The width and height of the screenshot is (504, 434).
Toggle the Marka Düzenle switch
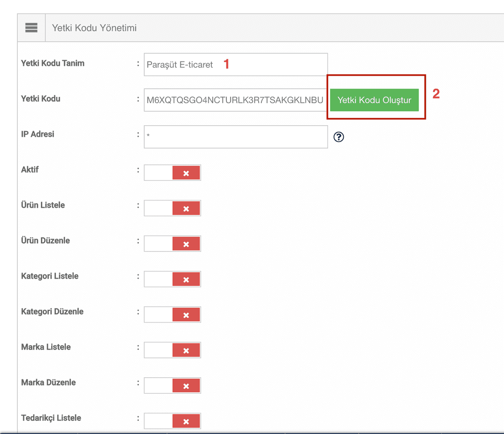tap(172, 386)
